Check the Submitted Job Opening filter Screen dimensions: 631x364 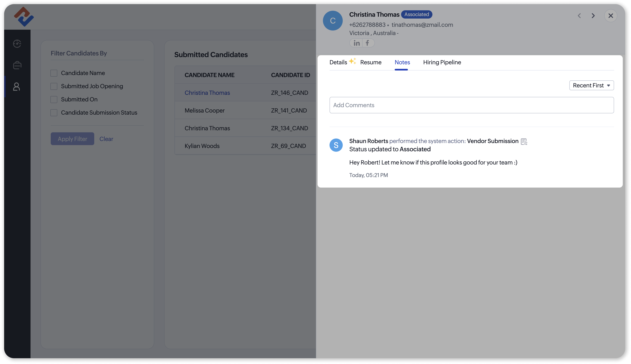[54, 86]
